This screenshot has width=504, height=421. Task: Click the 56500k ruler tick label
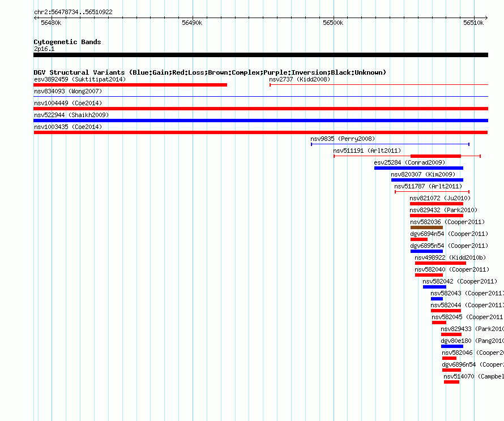coord(333,23)
